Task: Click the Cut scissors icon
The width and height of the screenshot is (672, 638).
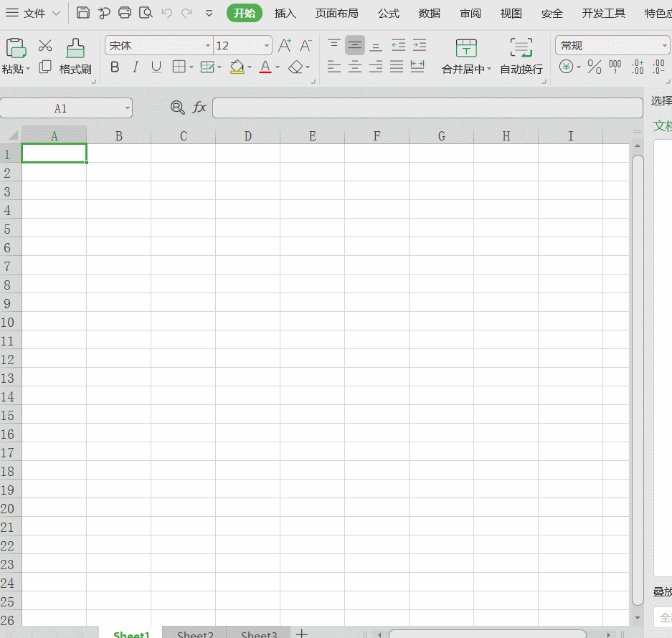Action: click(45, 45)
